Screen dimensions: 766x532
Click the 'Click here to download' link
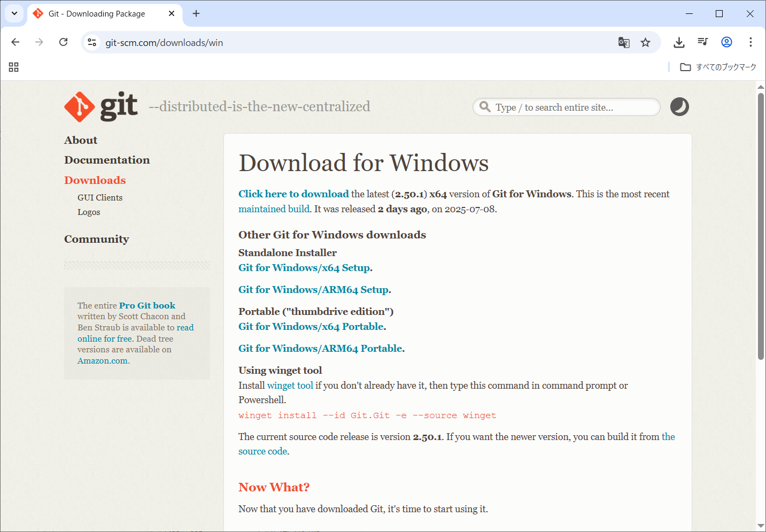pyautogui.click(x=293, y=194)
